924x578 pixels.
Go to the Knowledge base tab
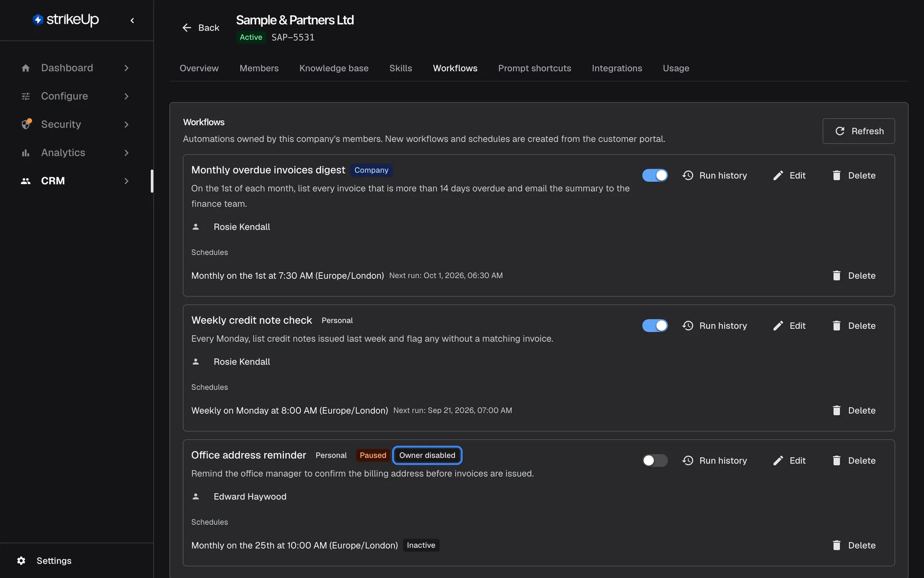[x=334, y=68]
